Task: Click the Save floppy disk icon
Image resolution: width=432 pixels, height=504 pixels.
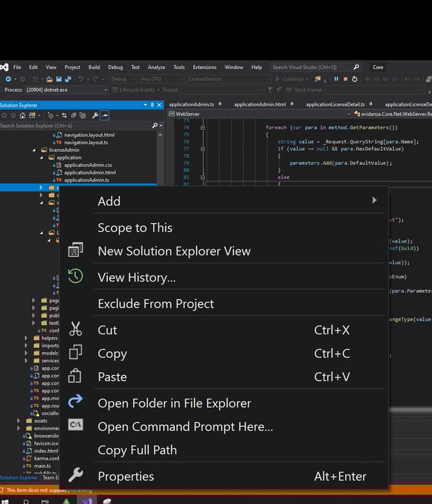Action: [x=59, y=79]
